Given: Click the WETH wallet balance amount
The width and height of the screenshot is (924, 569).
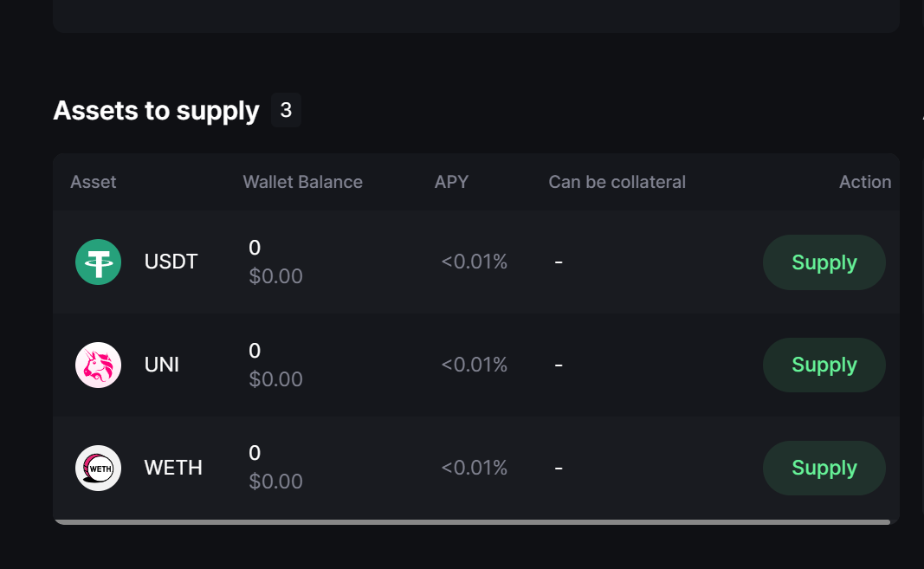Looking at the screenshot, I should 255,453.
